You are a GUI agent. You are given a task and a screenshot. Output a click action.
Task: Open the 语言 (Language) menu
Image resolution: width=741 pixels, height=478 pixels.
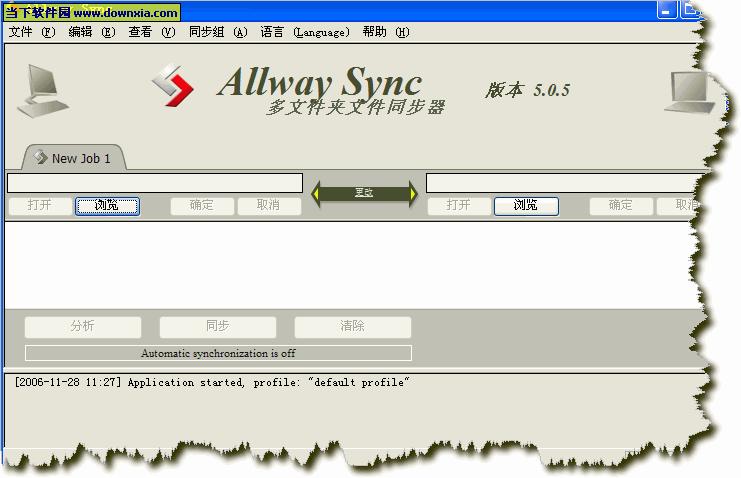tap(305, 32)
